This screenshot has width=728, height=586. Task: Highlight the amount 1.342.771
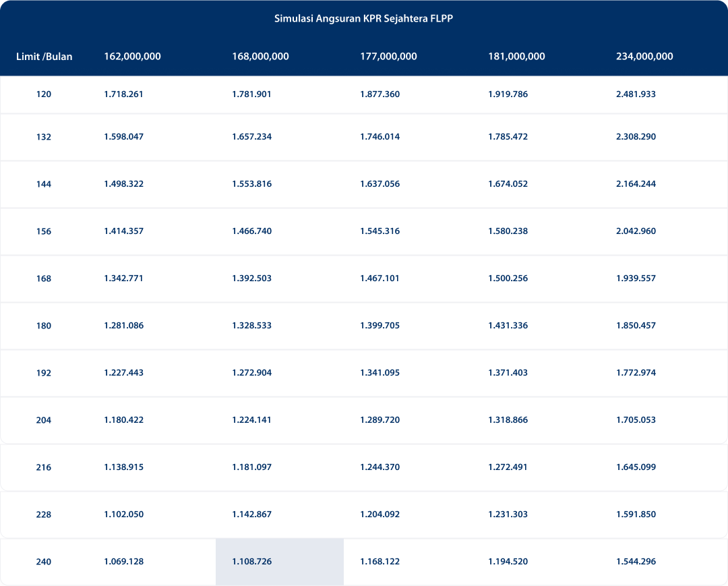pos(123,279)
